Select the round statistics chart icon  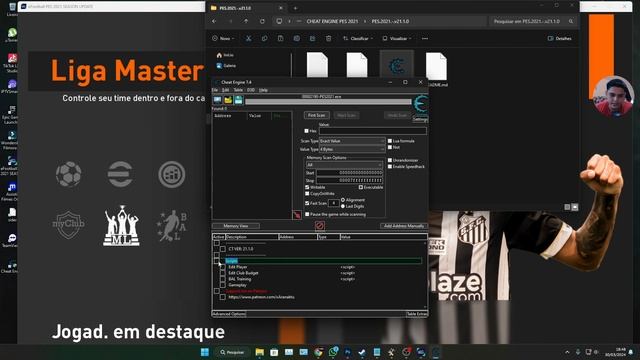coord(172,174)
